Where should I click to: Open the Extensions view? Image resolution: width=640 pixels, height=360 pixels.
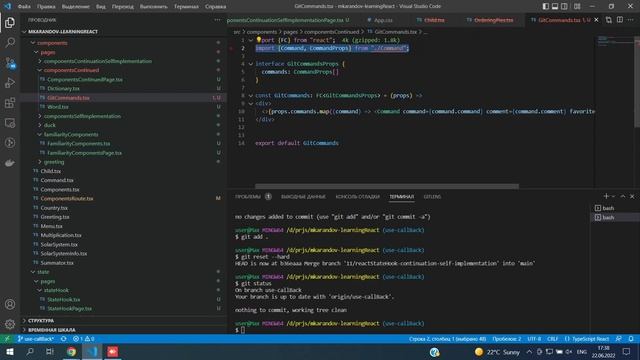pyautogui.click(x=10, y=102)
